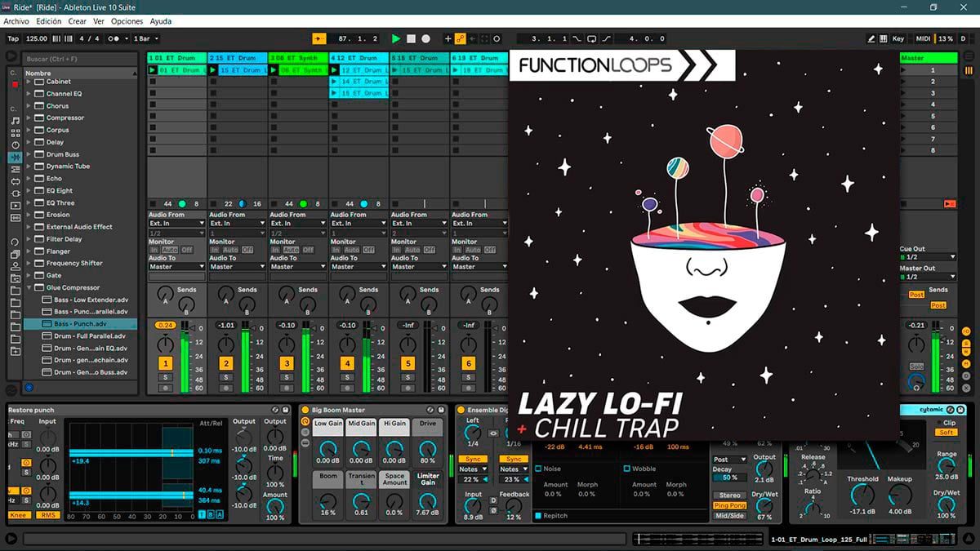Open the Drums category grid icon
Image resolution: width=980 pixels, height=551 pixels.
point(15,133)
